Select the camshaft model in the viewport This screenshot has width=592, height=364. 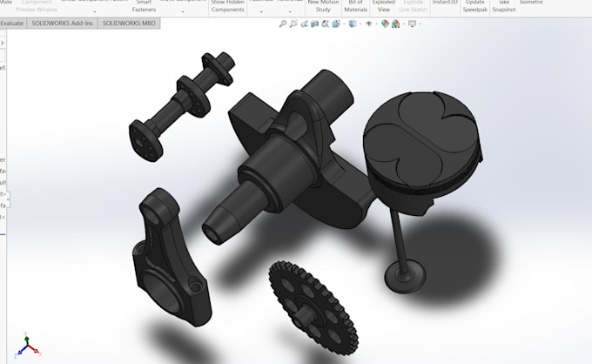(181, 105)
